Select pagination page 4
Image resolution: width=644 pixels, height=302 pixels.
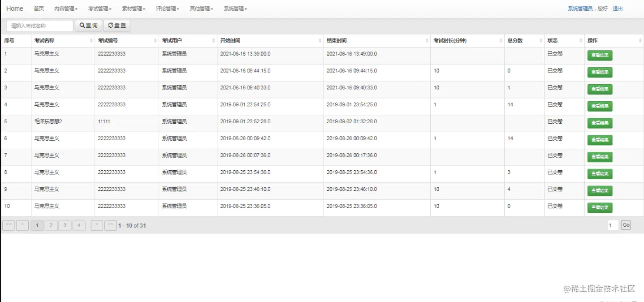pos(79,225)
